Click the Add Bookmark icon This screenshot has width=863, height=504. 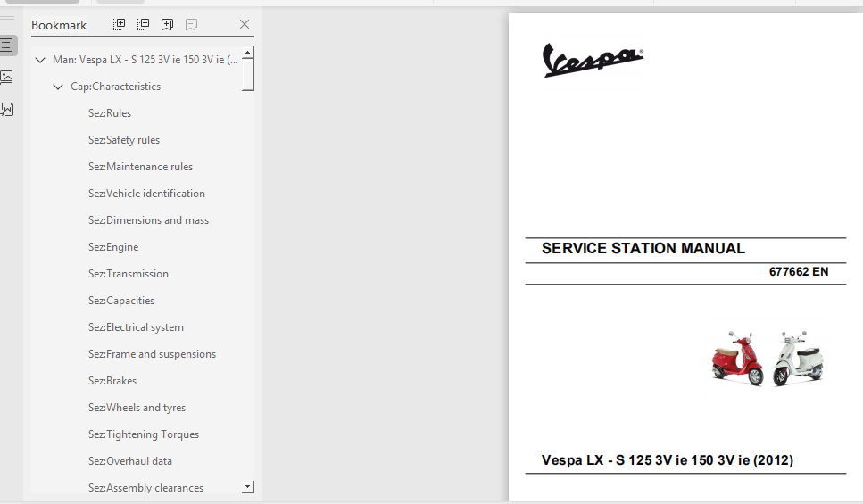167,24
